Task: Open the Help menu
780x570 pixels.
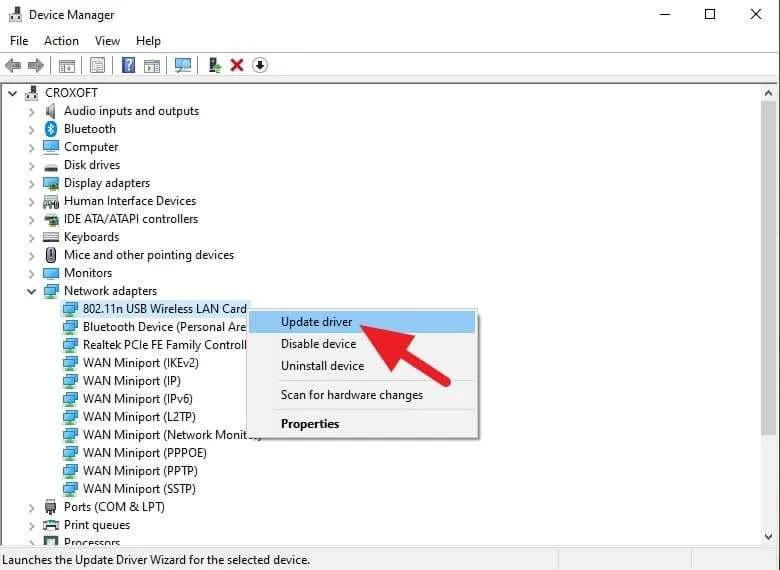Action: pos(148,41)
